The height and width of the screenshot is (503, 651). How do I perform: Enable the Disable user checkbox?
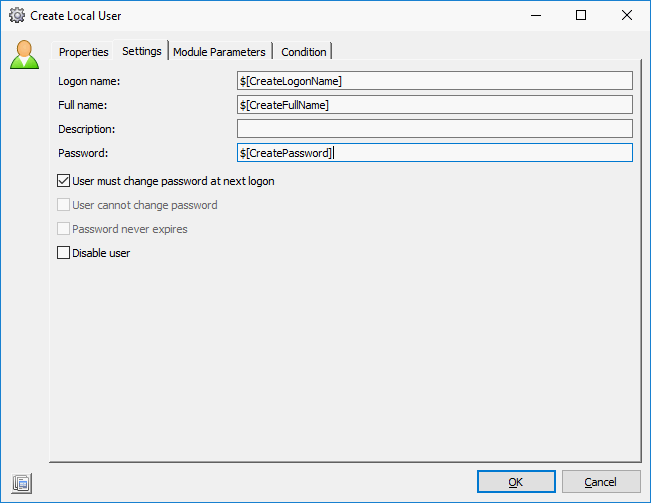click(64, 253)
